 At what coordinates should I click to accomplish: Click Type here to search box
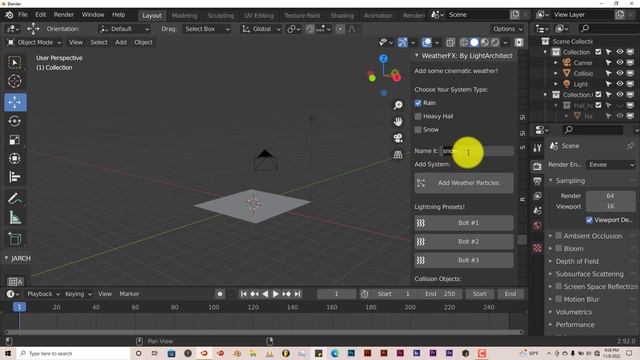point(73,353)
